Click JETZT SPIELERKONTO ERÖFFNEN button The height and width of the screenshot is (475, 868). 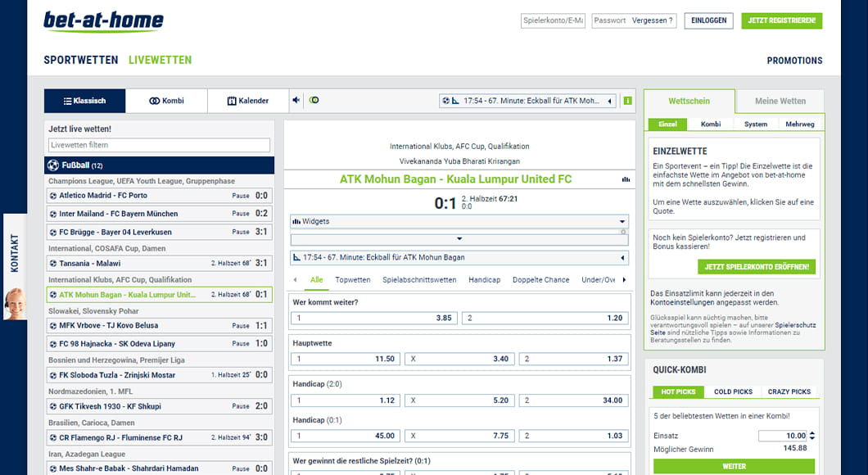(x=756, y=267)
